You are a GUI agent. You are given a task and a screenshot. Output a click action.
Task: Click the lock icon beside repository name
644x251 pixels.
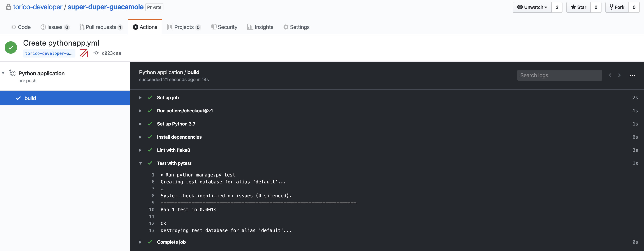pyautogui.click(x=8, y=7)
